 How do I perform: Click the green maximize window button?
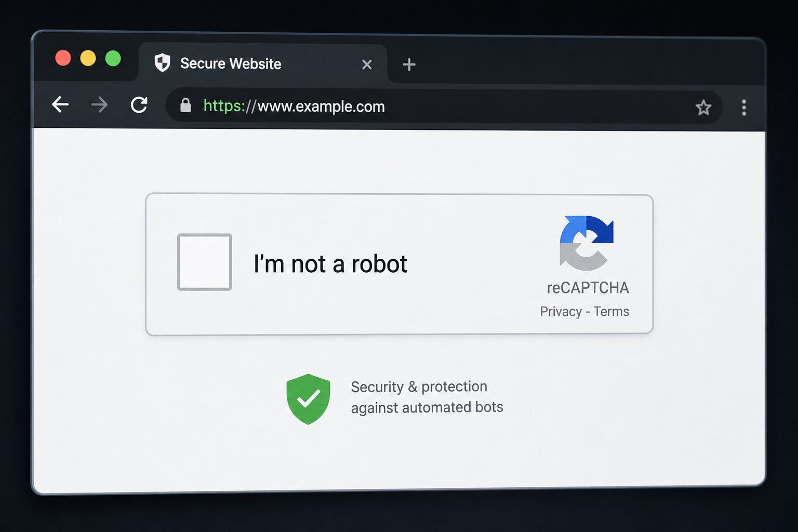[x=113, y=58]
